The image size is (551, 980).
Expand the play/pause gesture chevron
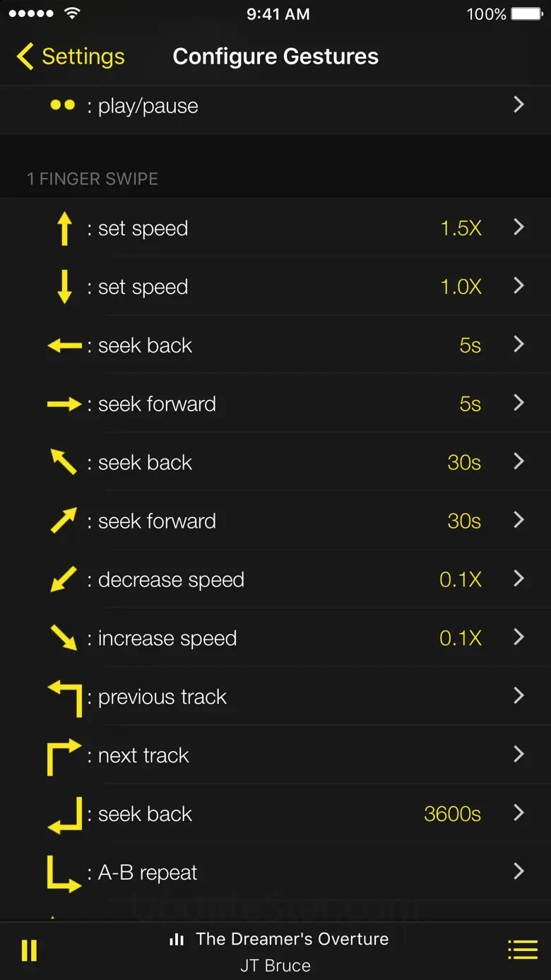(x=519, y=105)
